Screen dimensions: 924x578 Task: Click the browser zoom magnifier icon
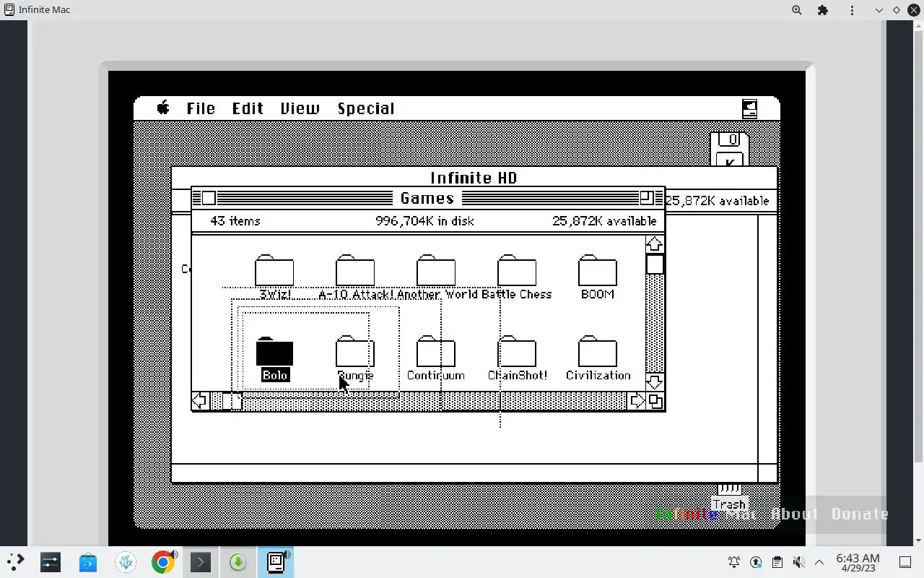[x=797, y=10]
